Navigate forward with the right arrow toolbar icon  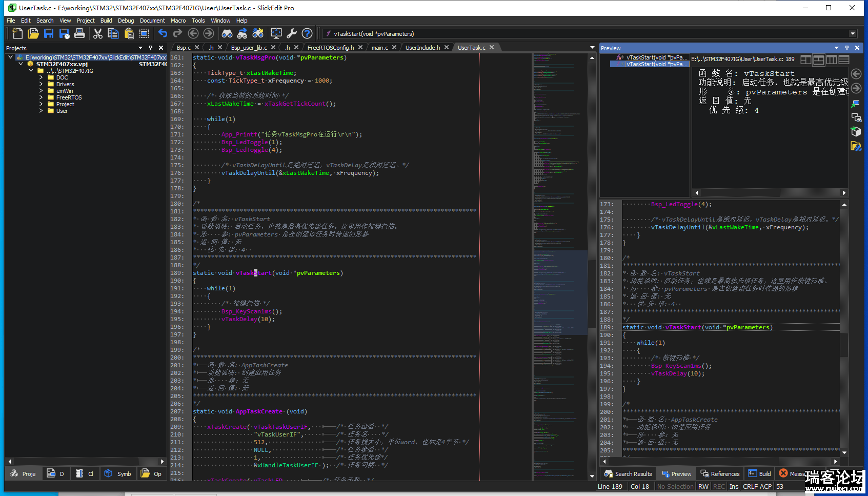tap(209, 33)
